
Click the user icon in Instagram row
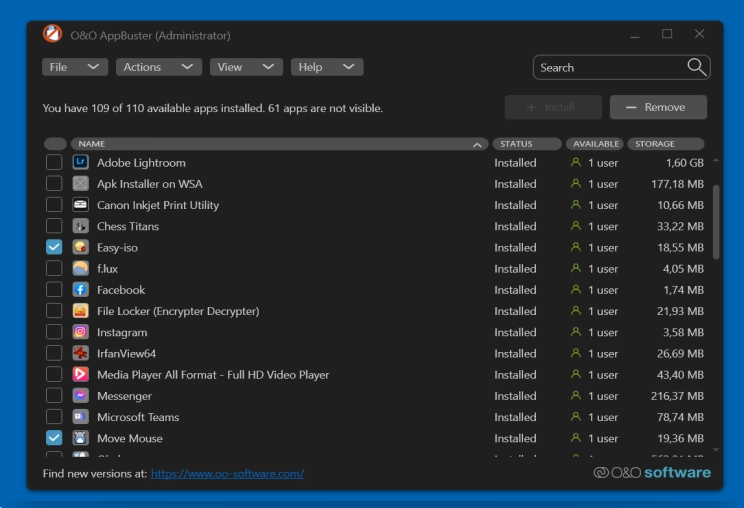(x=576, y=332)
